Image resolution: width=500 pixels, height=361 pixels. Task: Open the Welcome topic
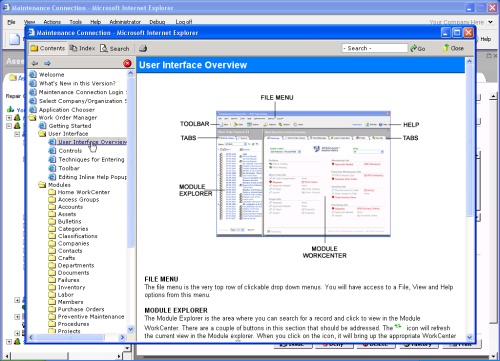(51, 75)
